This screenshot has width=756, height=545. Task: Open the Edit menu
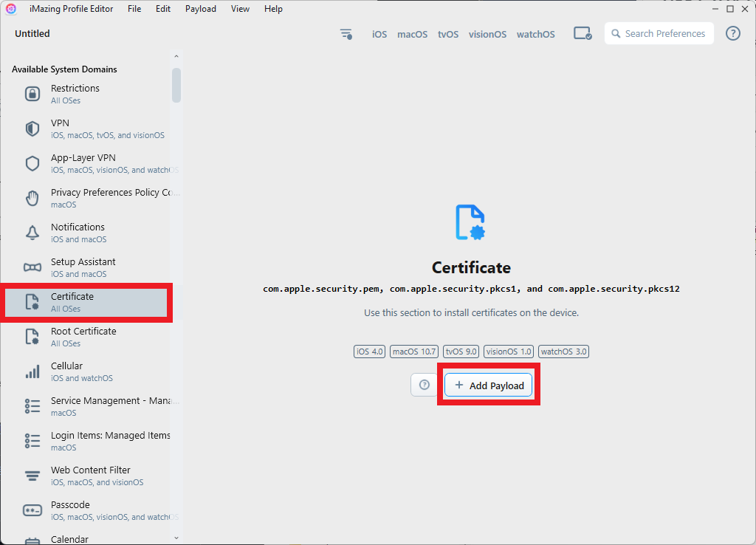pyautogui.click(x=163, y=9)
